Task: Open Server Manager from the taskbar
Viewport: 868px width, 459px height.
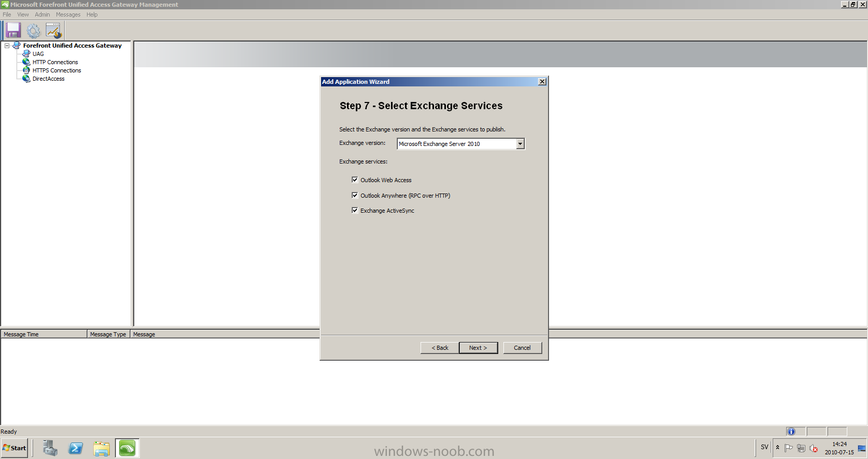Action: (50, 448)
